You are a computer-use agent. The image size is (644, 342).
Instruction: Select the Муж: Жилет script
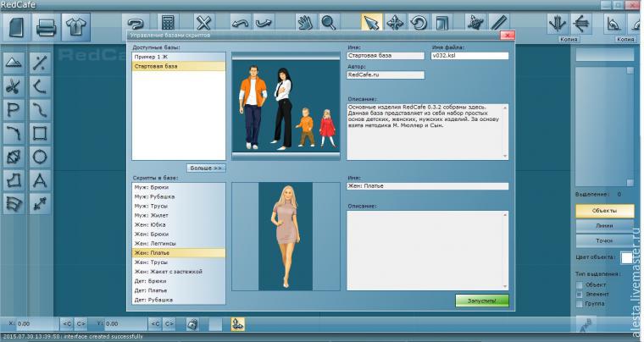pos(179,215)
